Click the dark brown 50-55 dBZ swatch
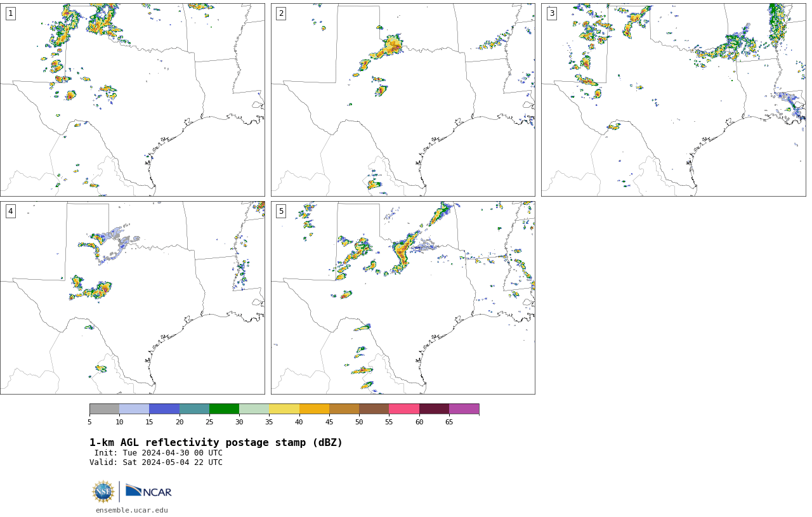Screen dimensions: 812x517 tap(374, 409)
